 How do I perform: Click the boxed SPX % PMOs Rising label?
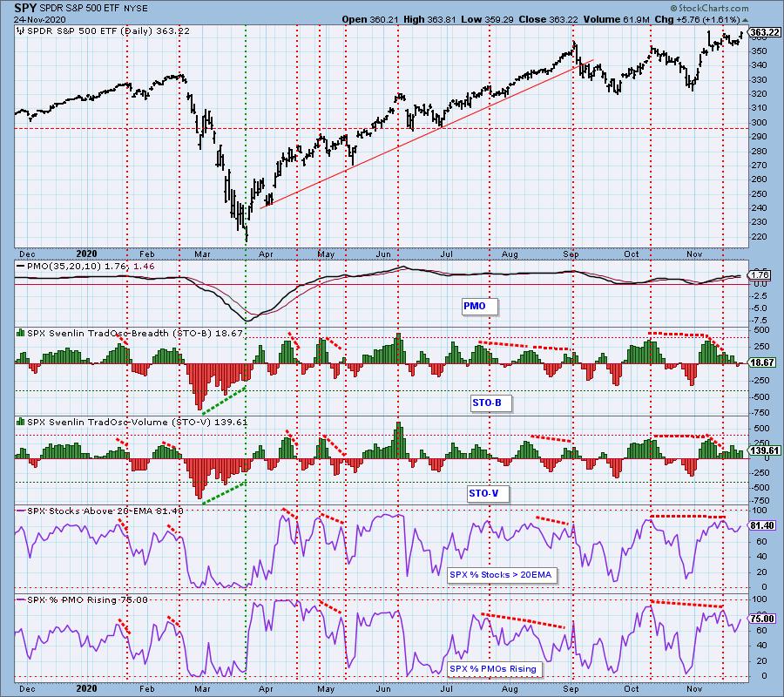click(x=495, y=669)
